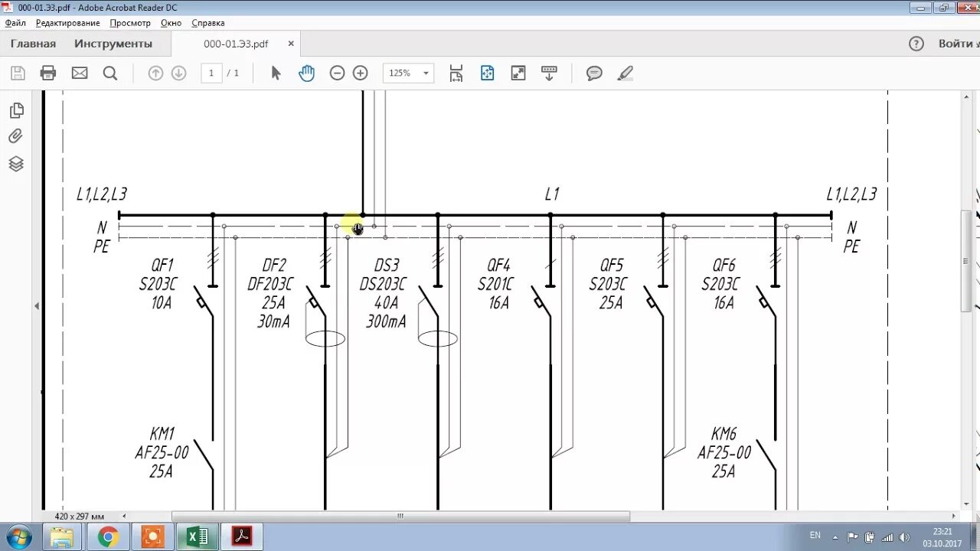The height and width of the screenshot is (551, 980).
Task: Zoom out with minus icon
Action: pos(337,73)
